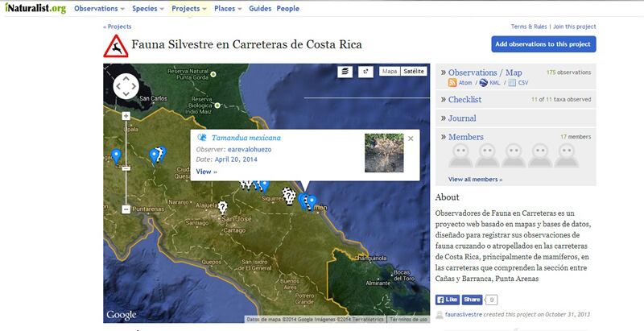Click the map pan direction control
Screen dimensions: 644x331
(126, 85)
